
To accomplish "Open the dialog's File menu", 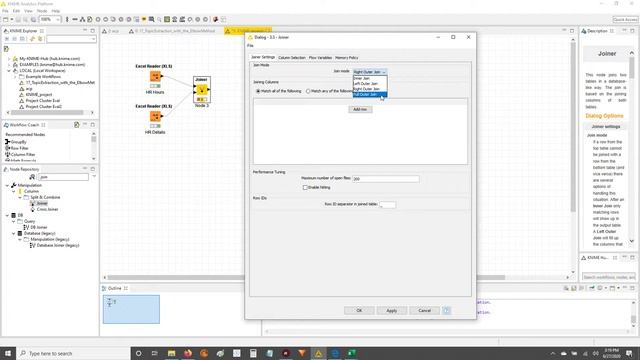I will [250, 46].
